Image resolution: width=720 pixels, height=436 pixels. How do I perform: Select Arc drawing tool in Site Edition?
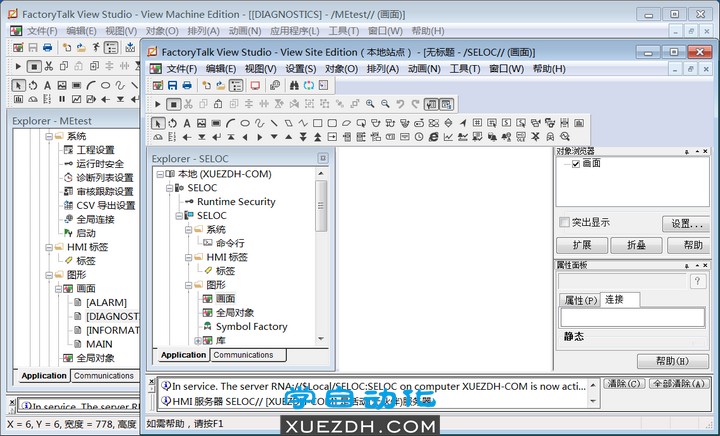(231, 123)
